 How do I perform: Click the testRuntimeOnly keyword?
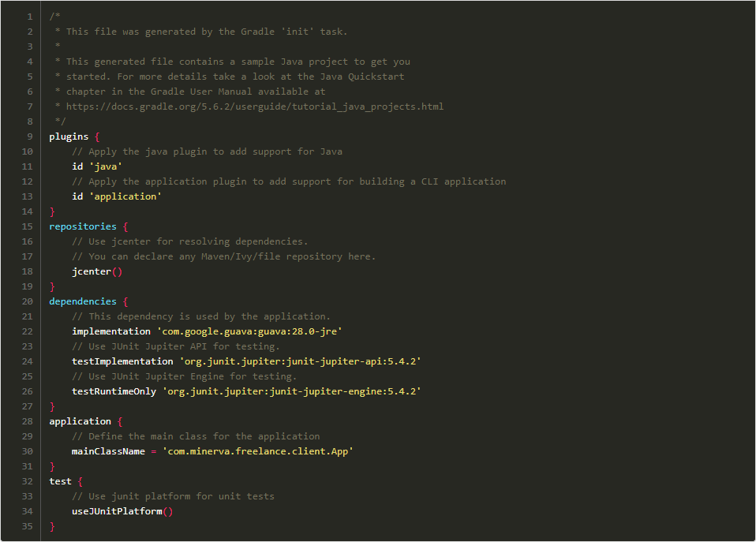coord(114,391)
